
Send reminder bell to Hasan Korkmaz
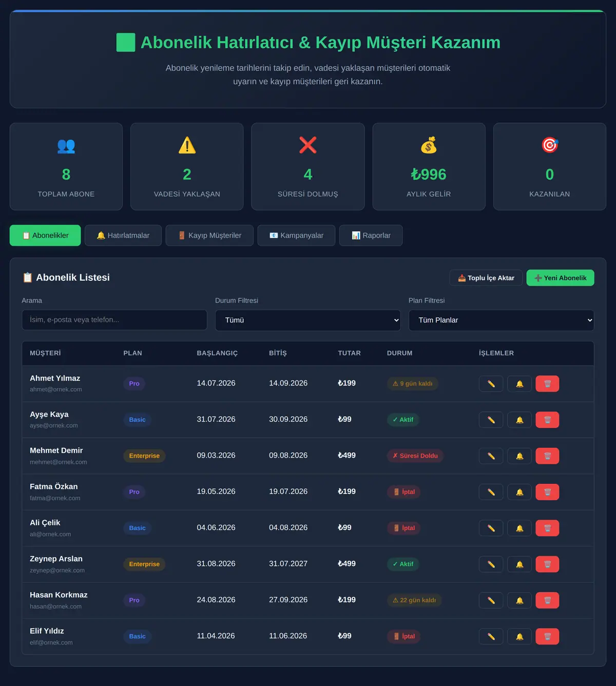[519, 600]
